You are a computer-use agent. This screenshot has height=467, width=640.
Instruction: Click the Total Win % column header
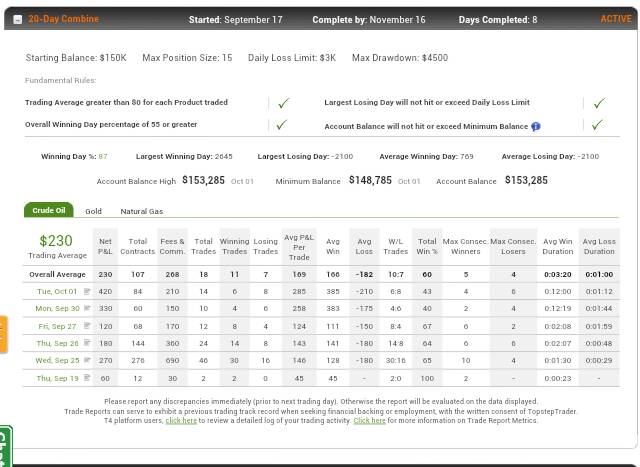(427, 247)
